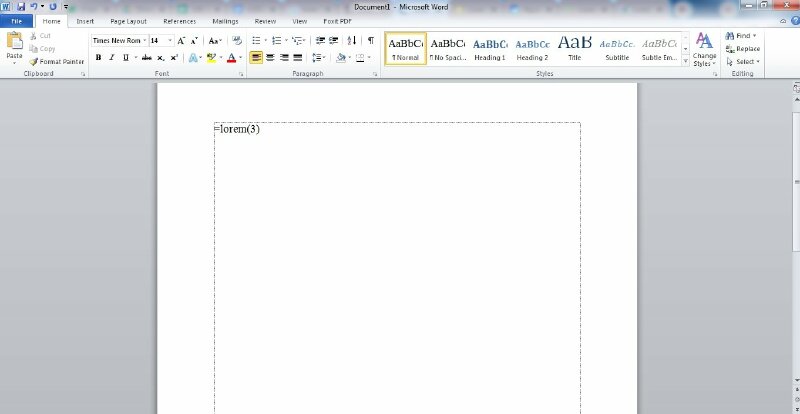Screen dimensions: 800x414
Task: Open the Change Case (Aa) button
Action: [x=215, y=41]
